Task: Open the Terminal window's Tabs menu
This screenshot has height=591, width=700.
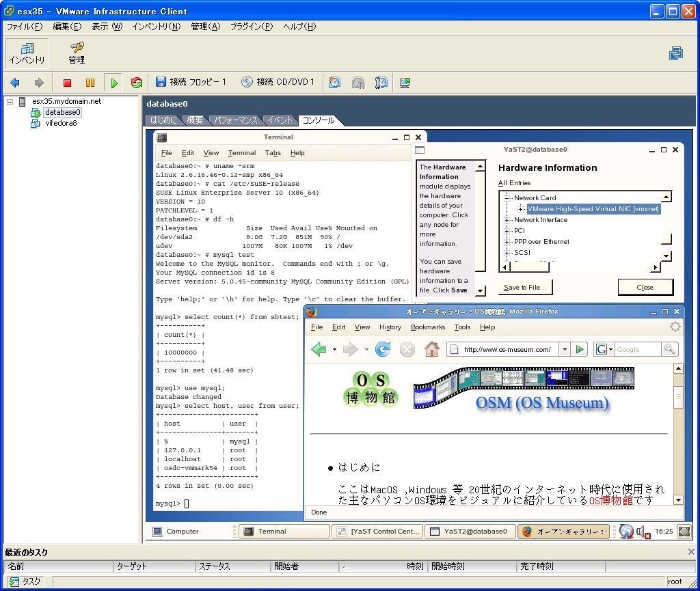Action: point(273,153)
